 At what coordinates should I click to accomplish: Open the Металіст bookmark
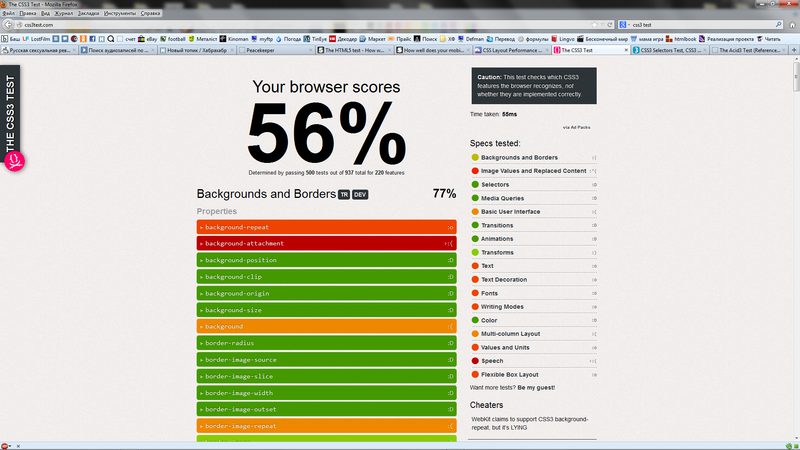[x=203, y=39]
